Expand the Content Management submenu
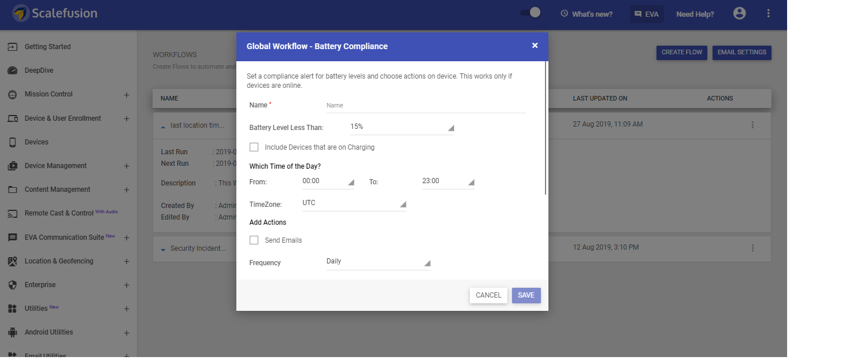 127,190
